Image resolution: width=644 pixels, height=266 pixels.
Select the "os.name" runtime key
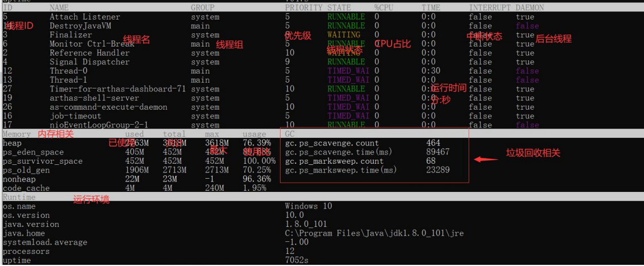(x=19, y=206)
